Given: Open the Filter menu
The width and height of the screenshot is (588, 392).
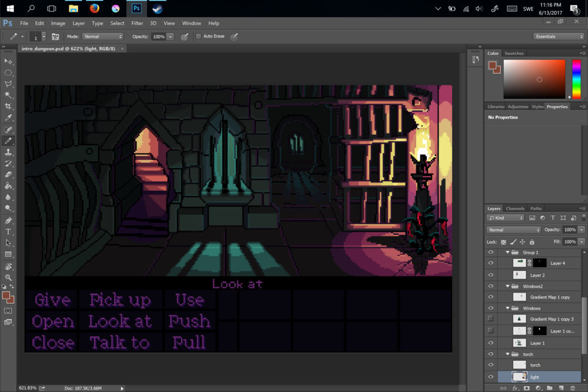Looking at the screenshot, I should coord(137,23).
